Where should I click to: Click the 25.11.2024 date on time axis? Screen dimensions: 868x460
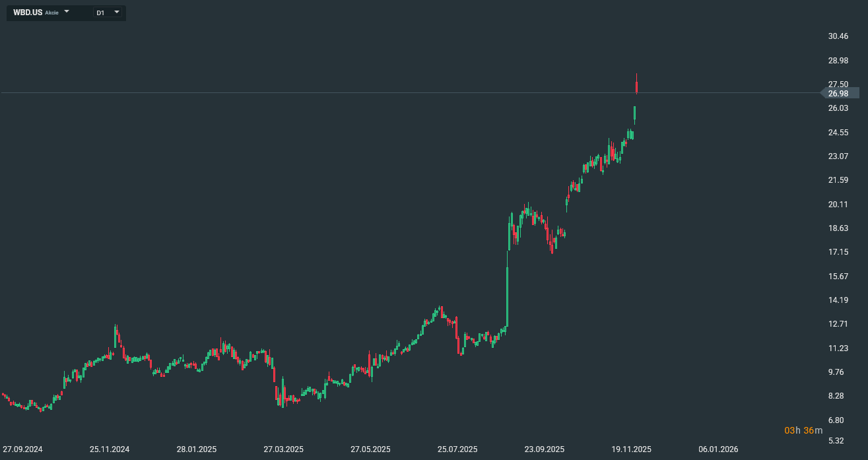[110, 449]
